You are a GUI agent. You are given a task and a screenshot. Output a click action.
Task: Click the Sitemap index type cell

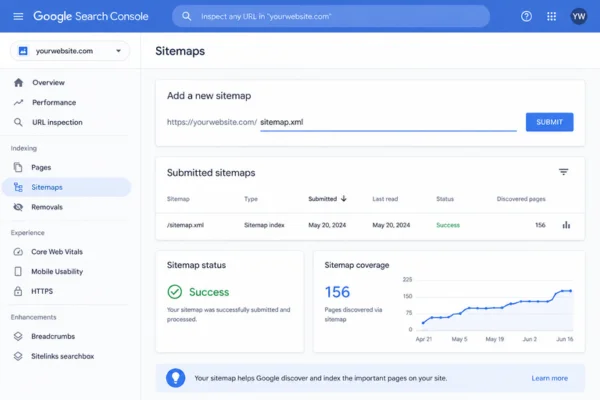[x=264, y=225]
